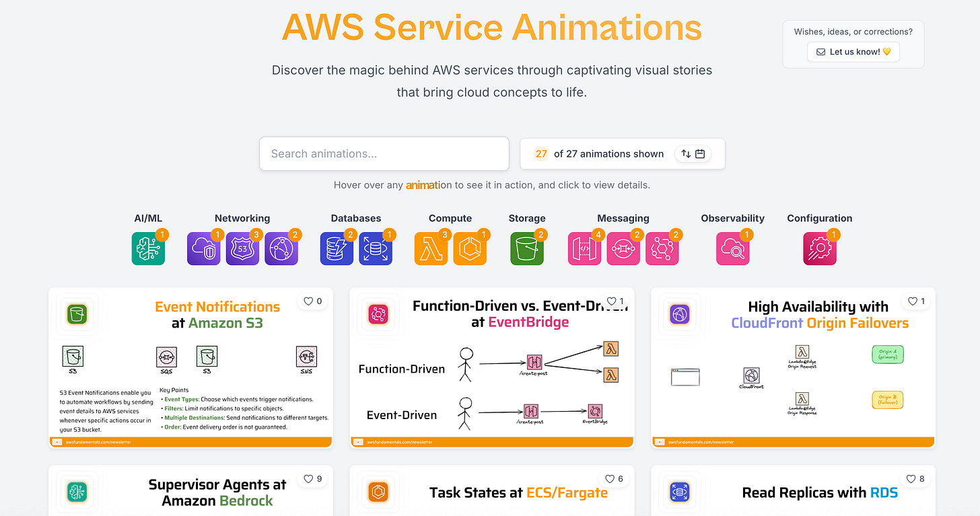The height and width of the screenshot is (516, 980).
Task: Click the "Key Points" text in S3 card
Action: [174, 390]
